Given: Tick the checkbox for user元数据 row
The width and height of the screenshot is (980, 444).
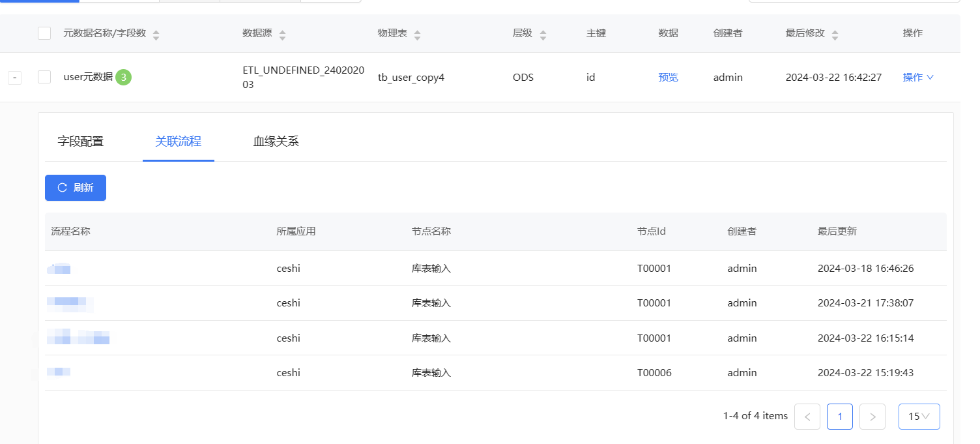Looking at the screenshot, I should point(44,77).
